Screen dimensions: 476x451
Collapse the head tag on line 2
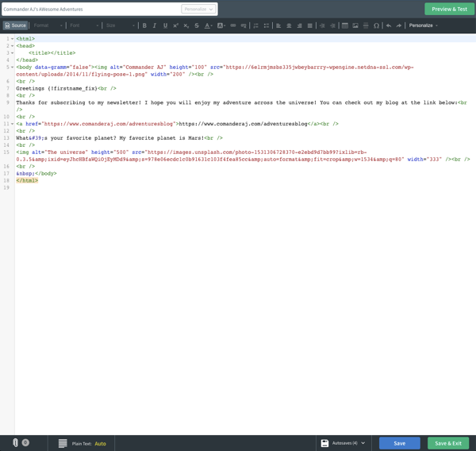(x=12, y=46)
